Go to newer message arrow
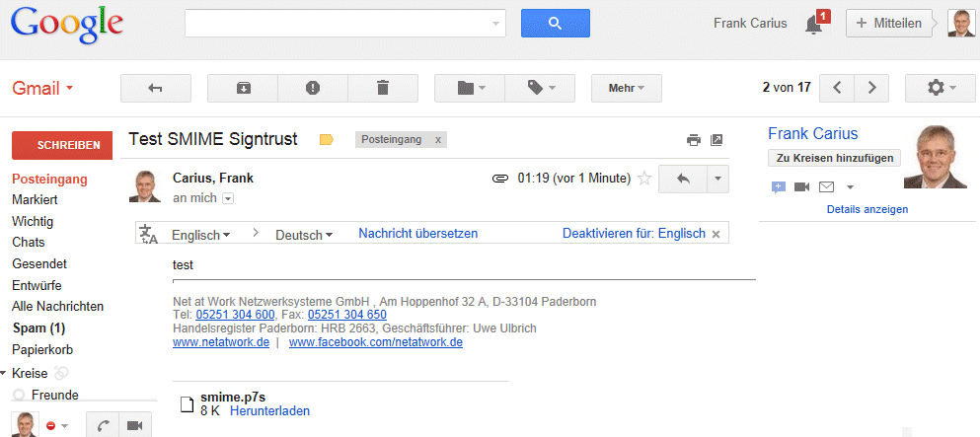Image resolution: width=980 pixels, height=437 pixels. 837,88
